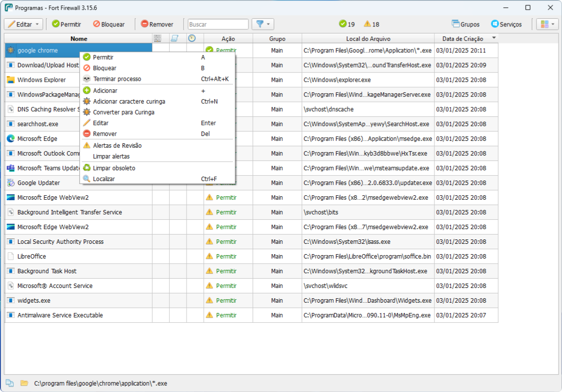Click the Windows Explorer folder icon
Screen dimensions: 562x392
click(11, 79)
